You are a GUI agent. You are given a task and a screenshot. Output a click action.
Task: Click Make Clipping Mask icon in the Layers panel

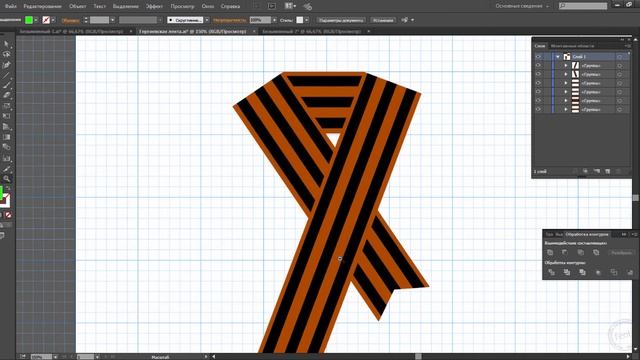click(x=585, y=171)
